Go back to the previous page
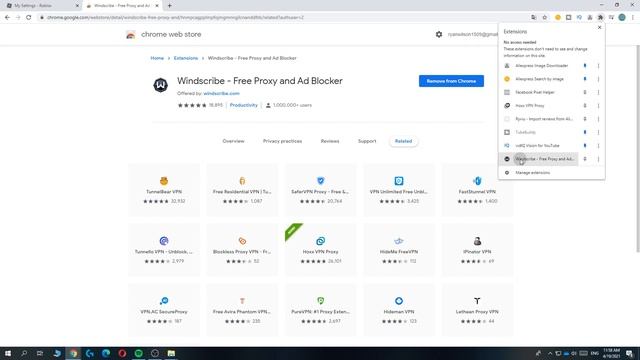640x360 pixels. (7, 18)
